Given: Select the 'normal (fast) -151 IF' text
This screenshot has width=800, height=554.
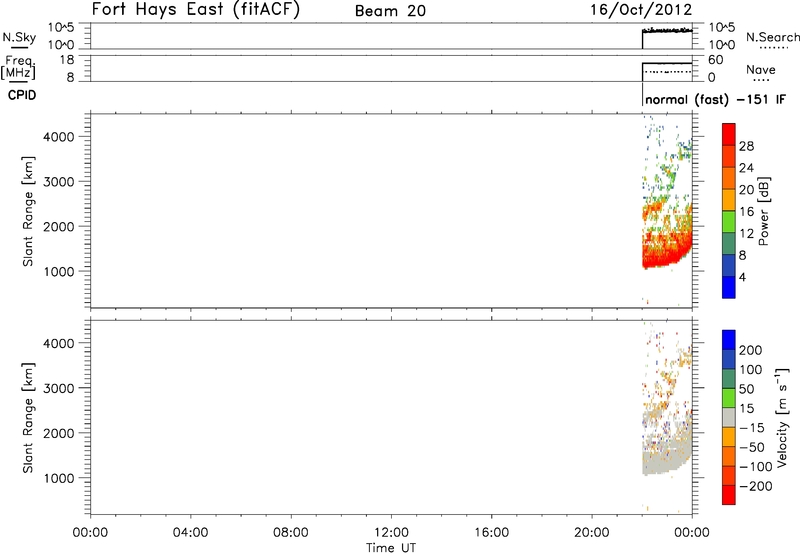Looking at the screenshot, I should (715, 99).
